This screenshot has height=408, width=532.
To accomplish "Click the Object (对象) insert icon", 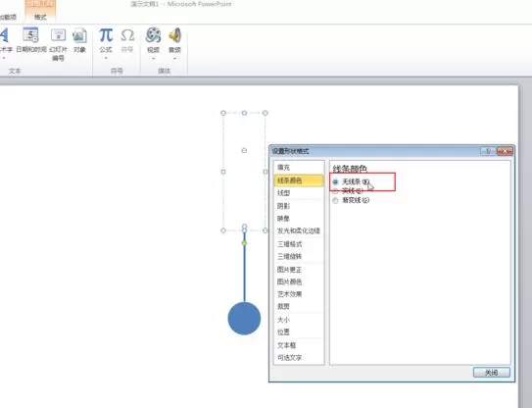I will [79, 35].
